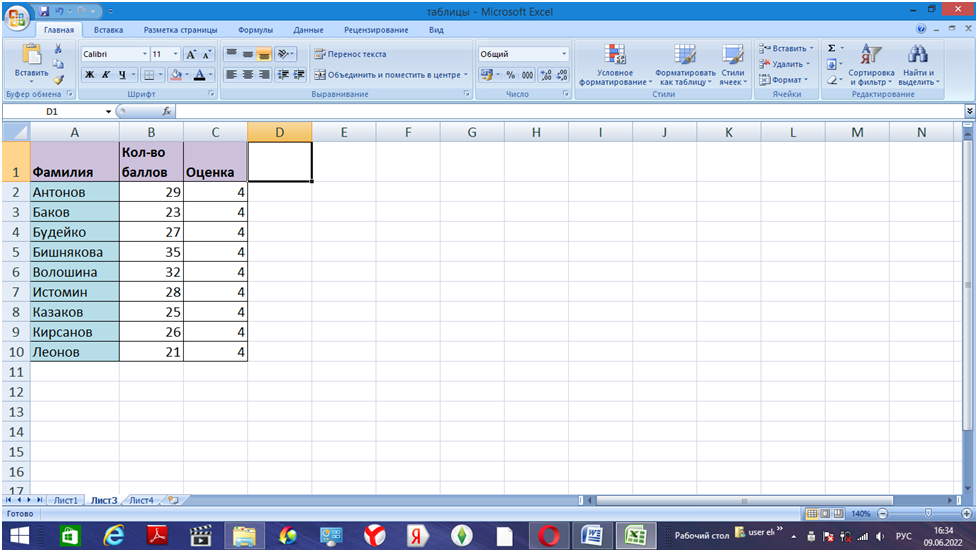The image size is (978, 552).
Task: Switch to the Данные tab
Action: pos(308,30)
